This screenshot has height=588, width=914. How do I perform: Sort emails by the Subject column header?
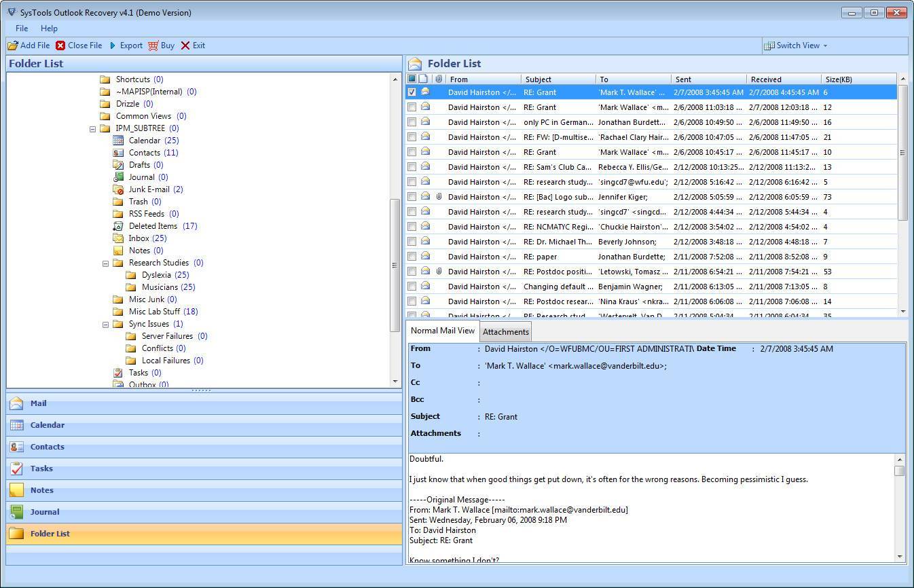pos(559,79)
